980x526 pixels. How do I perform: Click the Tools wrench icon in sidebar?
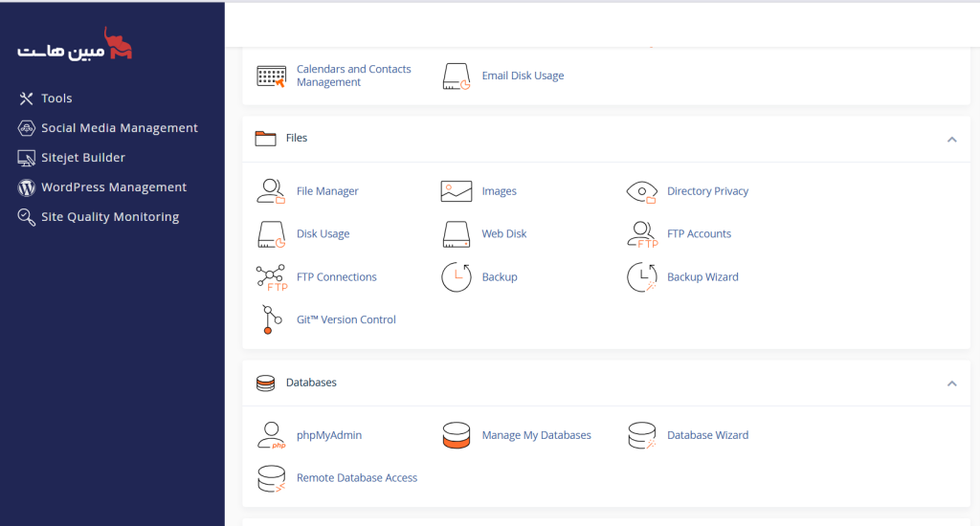click(26, 99)
